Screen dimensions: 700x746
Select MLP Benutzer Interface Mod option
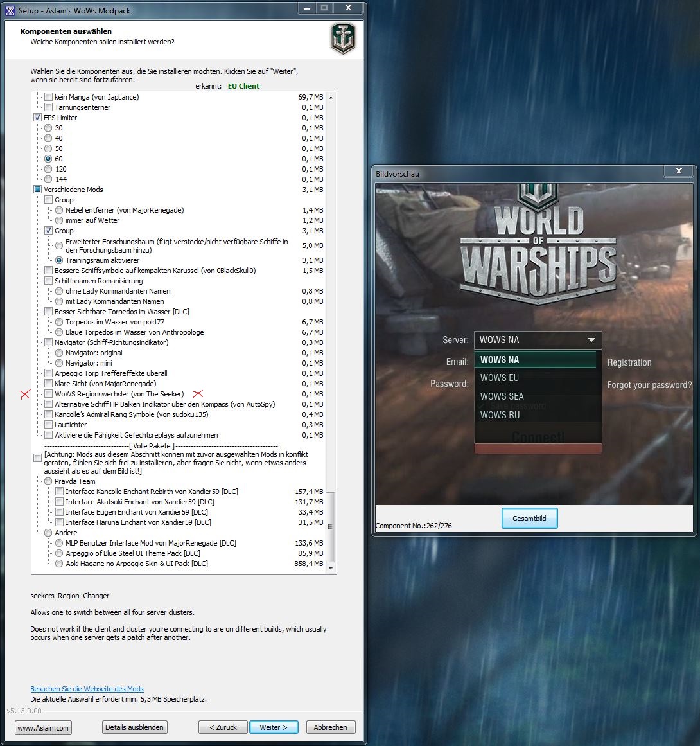[x=59, y=543]
